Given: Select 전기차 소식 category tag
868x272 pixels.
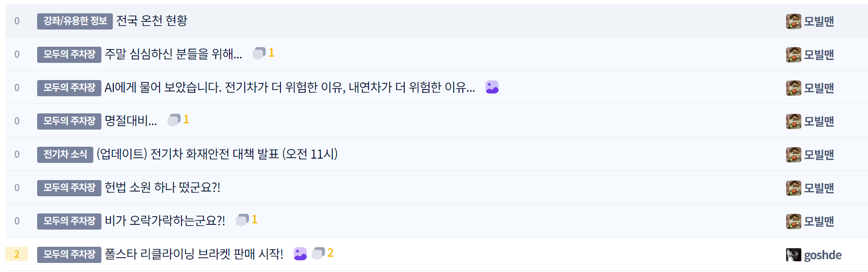Looking at the screenshot, I should coord(65,154).
